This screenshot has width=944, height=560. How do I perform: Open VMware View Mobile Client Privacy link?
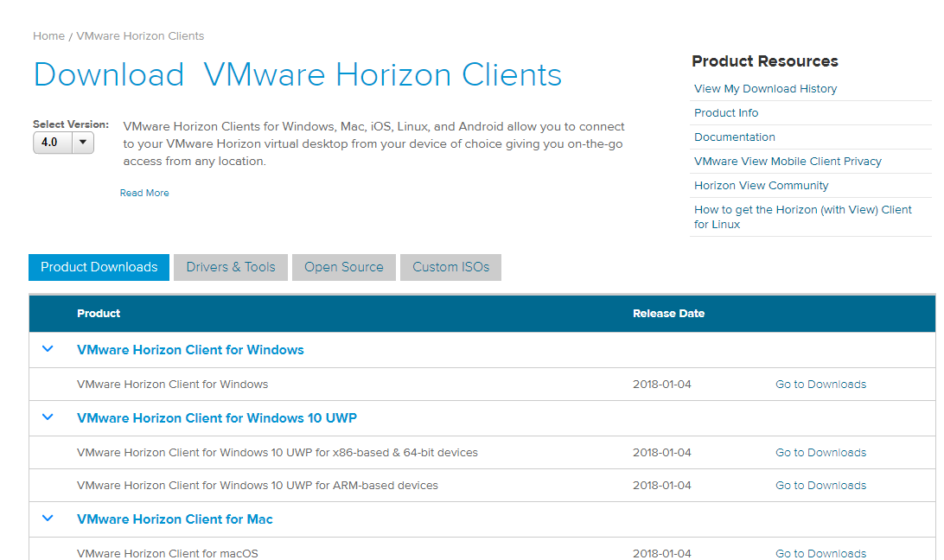pyautogui.click(x=788, y=161)
